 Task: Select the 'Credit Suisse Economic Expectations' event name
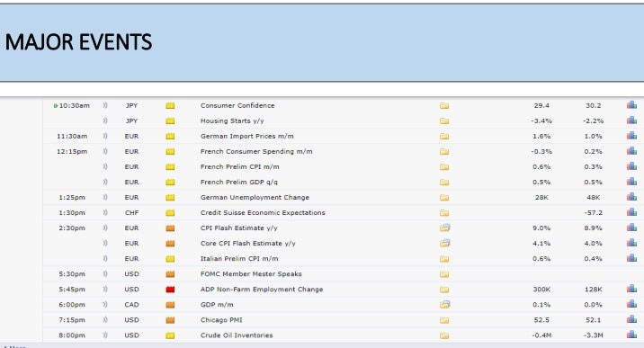[263, 212]
